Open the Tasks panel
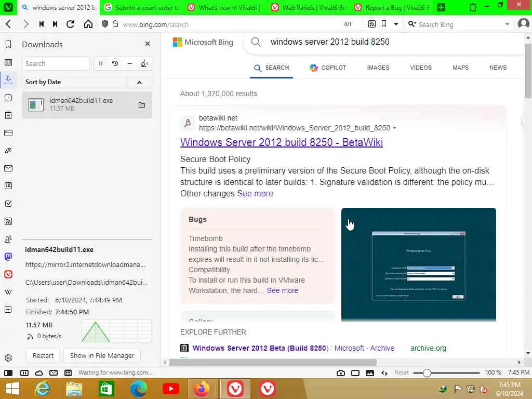The width and height of the screenshot is (532, 399). 8,204
